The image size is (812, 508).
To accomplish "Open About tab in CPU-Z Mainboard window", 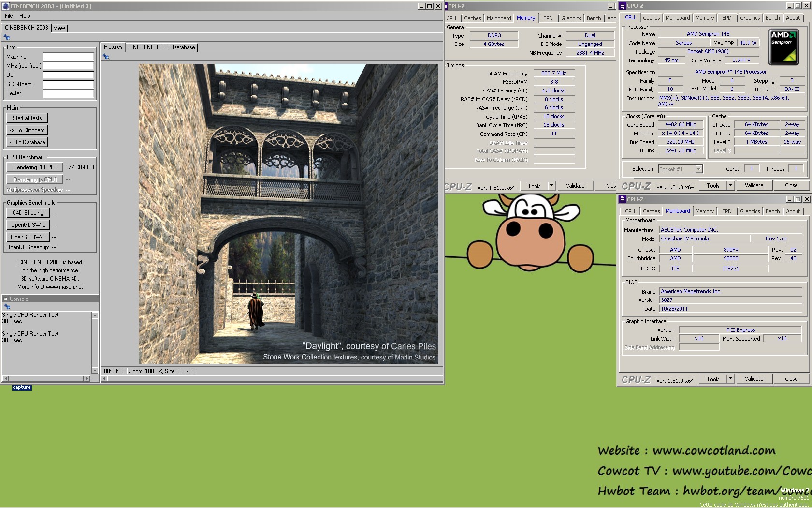I will pos(793,211).
